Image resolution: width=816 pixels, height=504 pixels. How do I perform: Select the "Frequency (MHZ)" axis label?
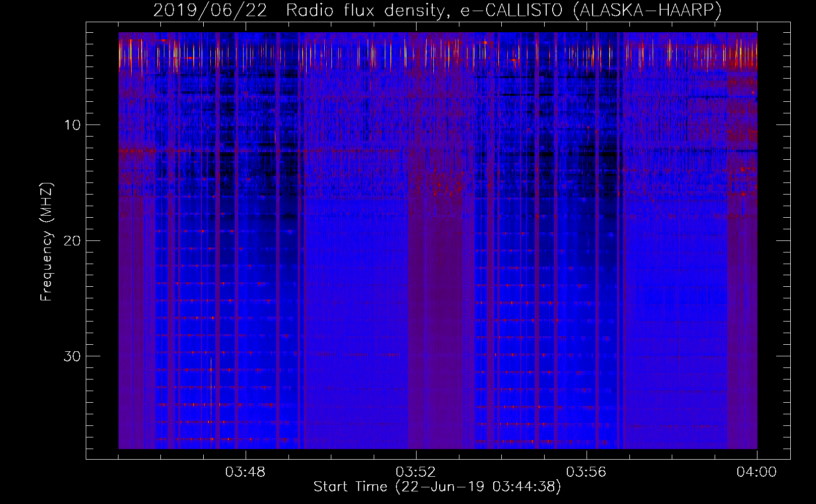46,242
